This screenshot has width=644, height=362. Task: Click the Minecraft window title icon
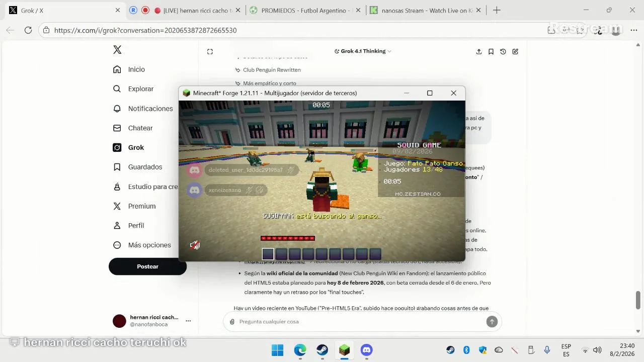[x=187, y=93]
